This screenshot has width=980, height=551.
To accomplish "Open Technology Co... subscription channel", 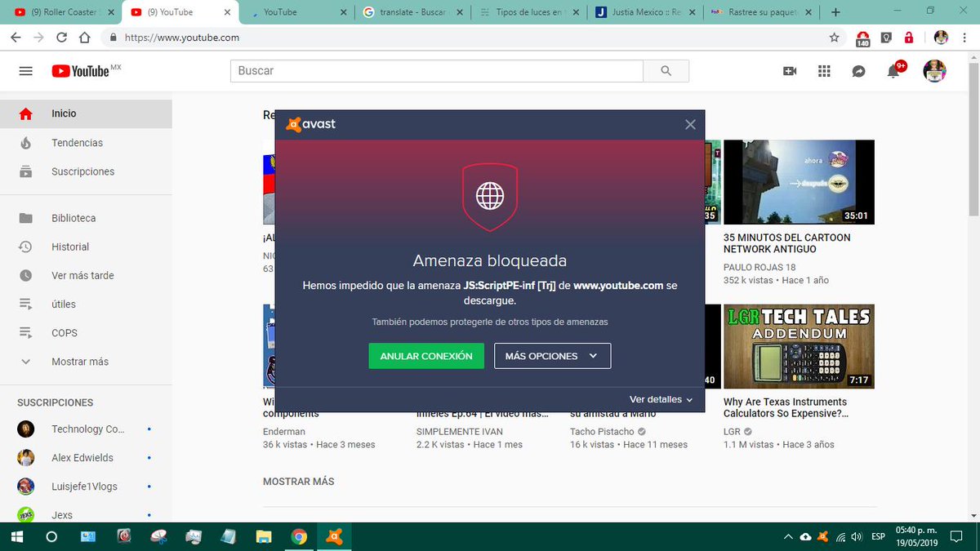I will (86, 429).
